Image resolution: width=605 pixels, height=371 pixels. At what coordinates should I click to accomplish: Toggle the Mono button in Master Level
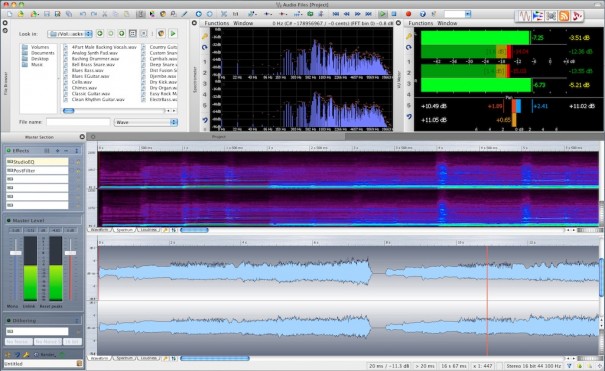pos(12,306)
